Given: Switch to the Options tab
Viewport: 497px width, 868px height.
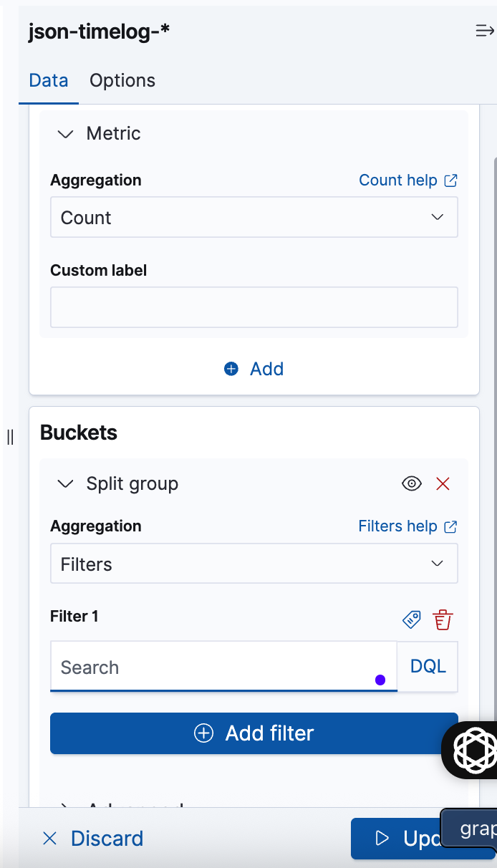Looking at the screenshot, I should click(x=122, y=80).
